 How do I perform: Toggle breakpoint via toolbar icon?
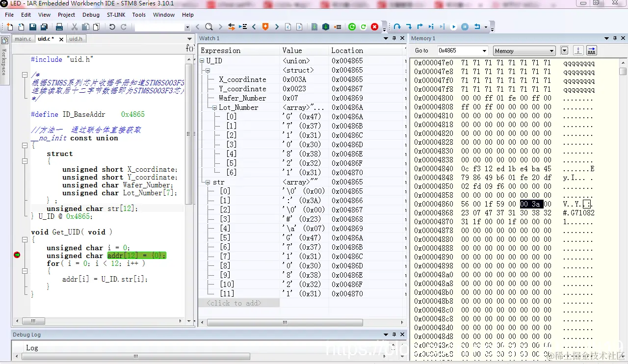tap(338, 27)
